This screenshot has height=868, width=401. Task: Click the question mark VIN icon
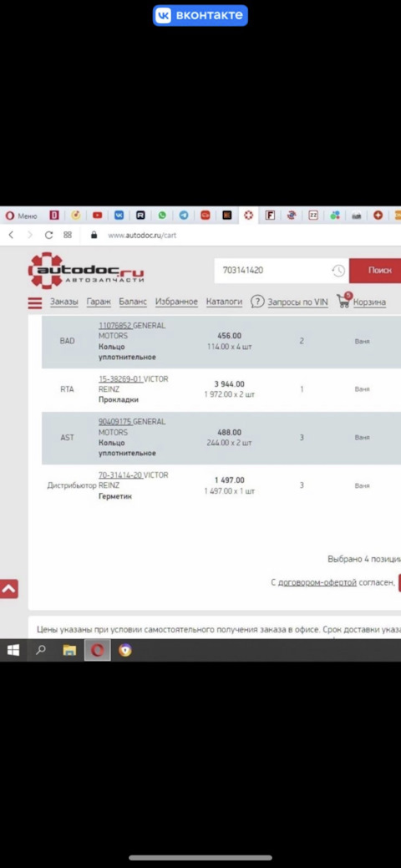tap(257, 302)
